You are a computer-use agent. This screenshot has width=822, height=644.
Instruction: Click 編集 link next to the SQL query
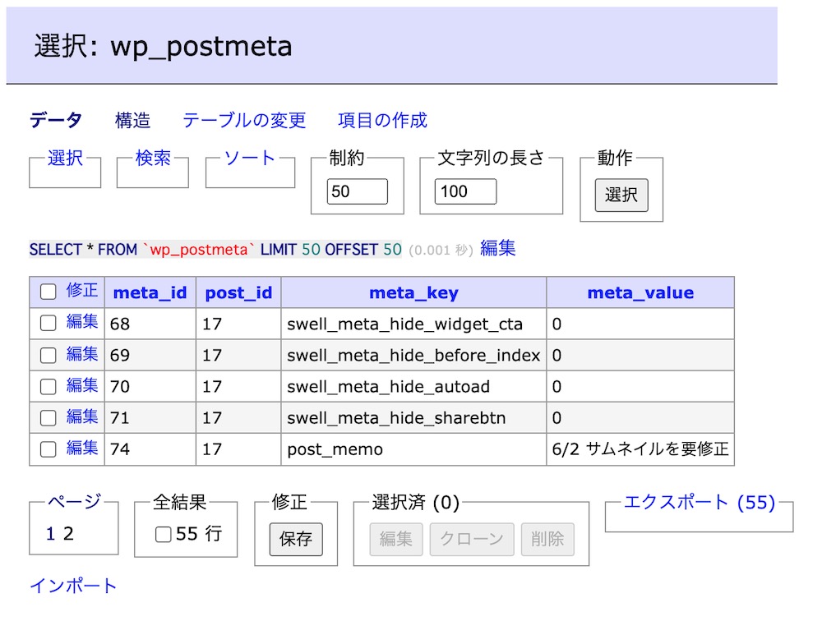(498, 248)
